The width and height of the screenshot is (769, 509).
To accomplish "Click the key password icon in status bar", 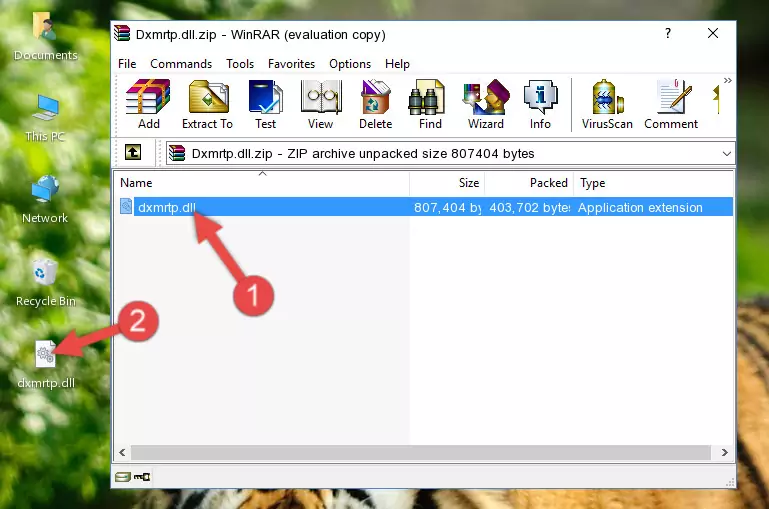I will (x=142, y=477).
